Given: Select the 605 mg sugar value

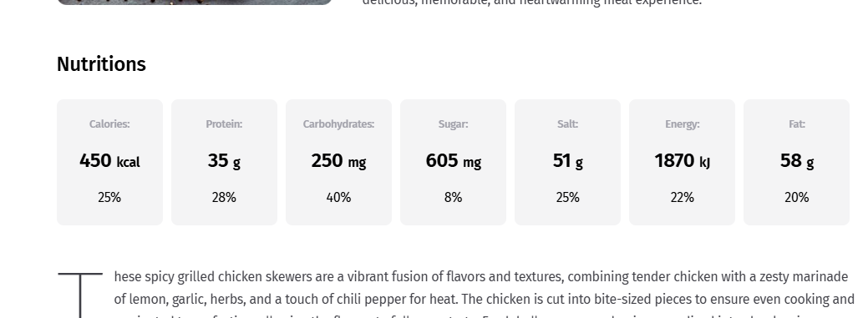Looking at the screenshot, I should (x=454, y=161).
